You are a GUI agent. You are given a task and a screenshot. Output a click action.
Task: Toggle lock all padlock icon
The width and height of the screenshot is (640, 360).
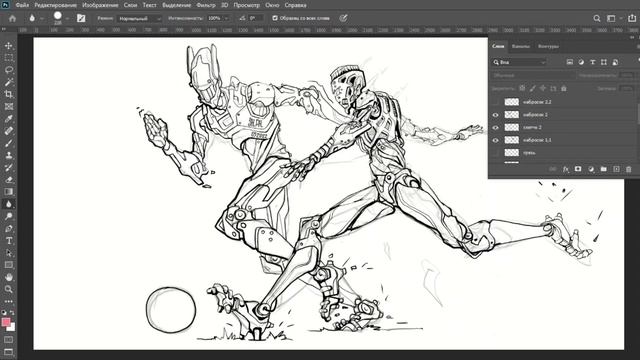564,88
